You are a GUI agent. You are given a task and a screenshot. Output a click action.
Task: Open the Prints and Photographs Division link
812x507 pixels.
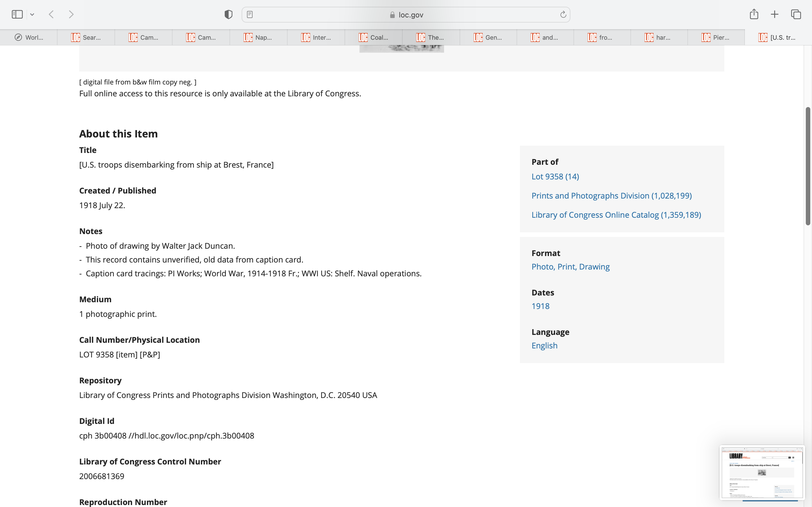click(x=611, y=195)
